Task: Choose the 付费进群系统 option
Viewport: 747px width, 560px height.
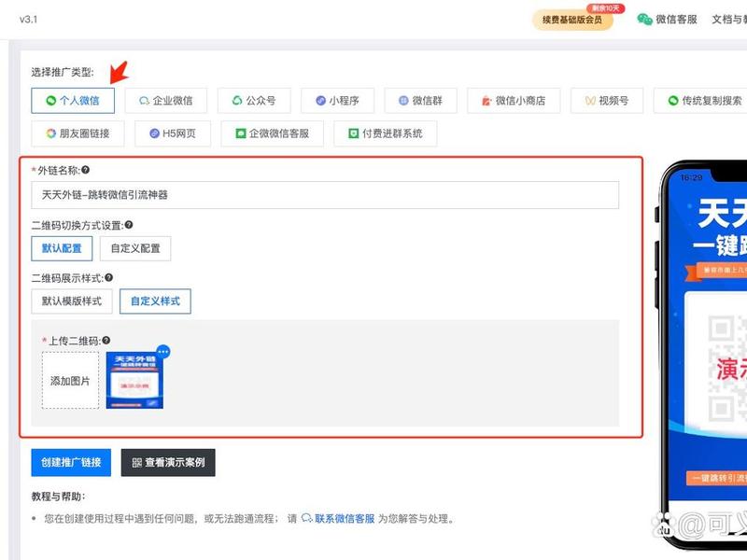Action: [386, 133]
